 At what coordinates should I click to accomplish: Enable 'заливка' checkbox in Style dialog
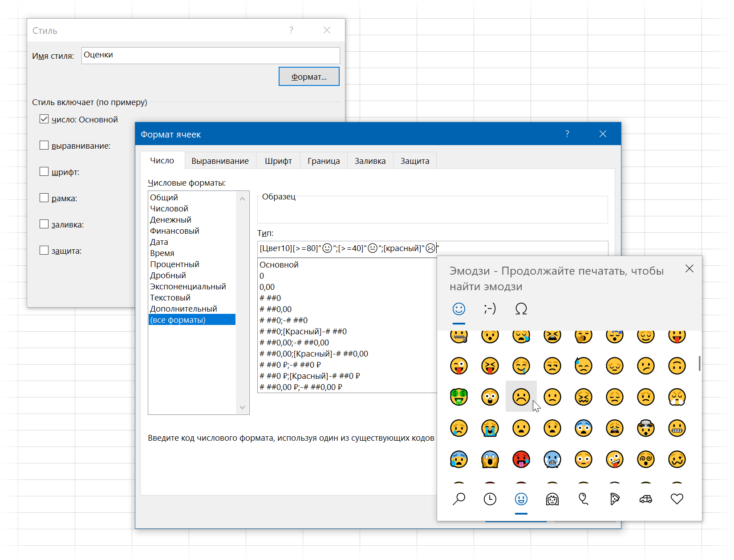44,224
